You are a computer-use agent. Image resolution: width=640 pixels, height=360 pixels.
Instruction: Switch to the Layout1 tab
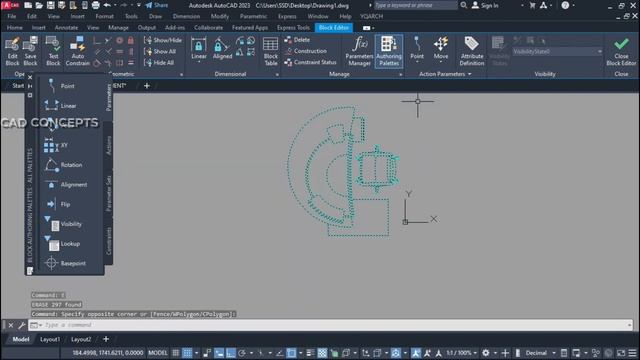point(50,339)
